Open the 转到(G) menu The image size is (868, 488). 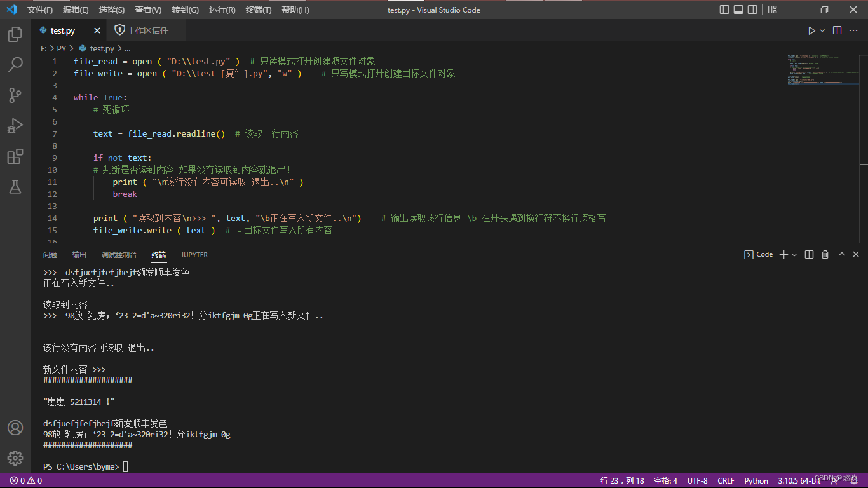coord(185,10)
